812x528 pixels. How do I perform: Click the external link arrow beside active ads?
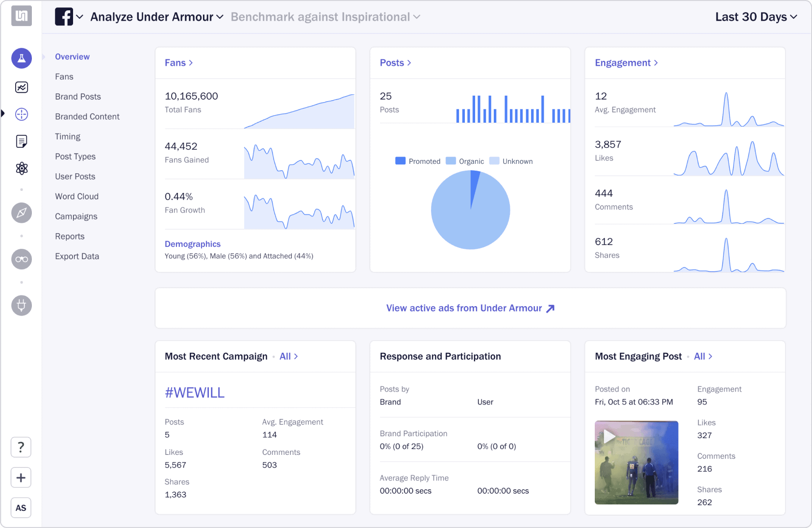tap(550, 308)
